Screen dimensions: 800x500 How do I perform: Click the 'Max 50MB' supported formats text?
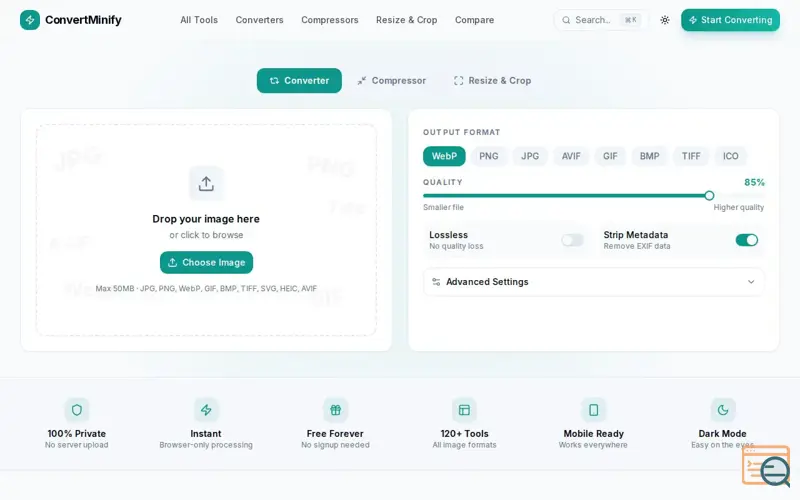[x=206, y=288]
